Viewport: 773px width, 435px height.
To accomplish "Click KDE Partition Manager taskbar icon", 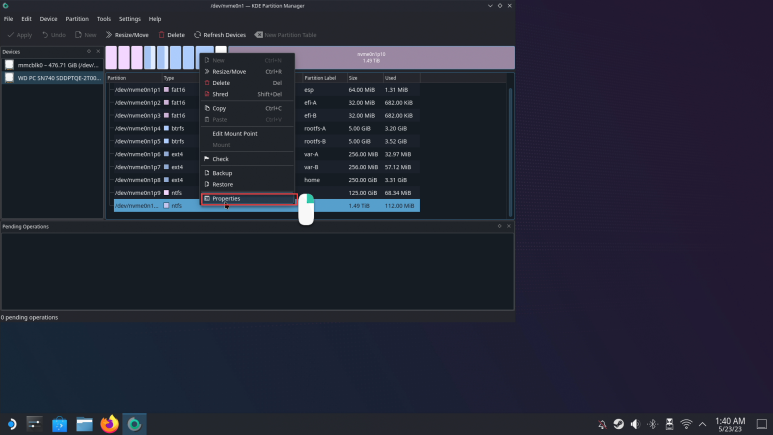I will [x=135, y=424].
